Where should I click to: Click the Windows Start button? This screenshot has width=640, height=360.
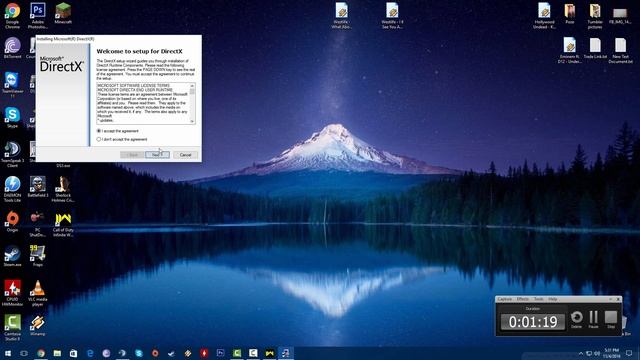point(8,353)
